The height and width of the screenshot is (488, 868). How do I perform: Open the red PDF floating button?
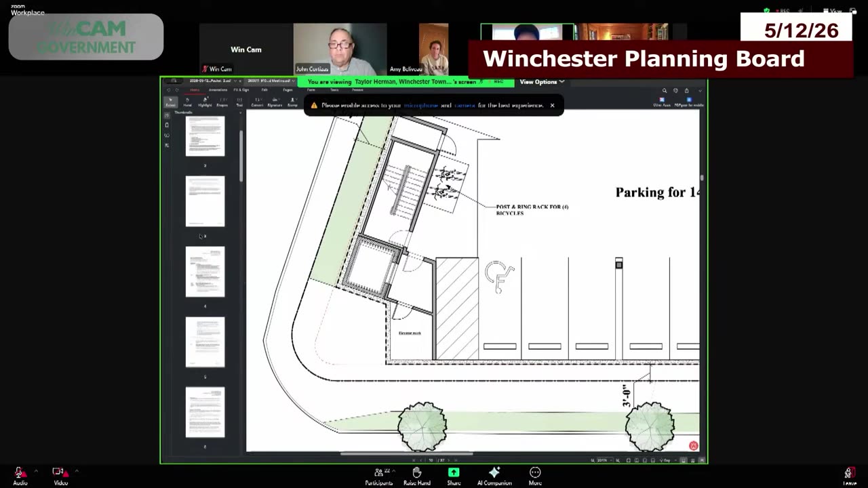coord(693,445)
